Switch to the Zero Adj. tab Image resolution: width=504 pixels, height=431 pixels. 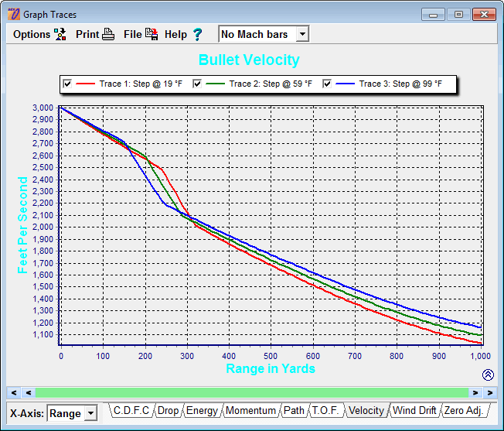464,410
